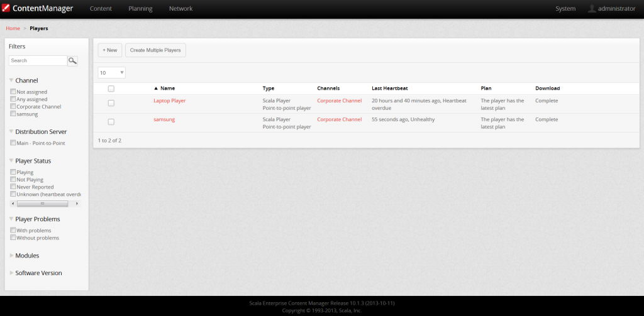
Task: Expand the Modules filter section
Action: click(x=11, y=256)
